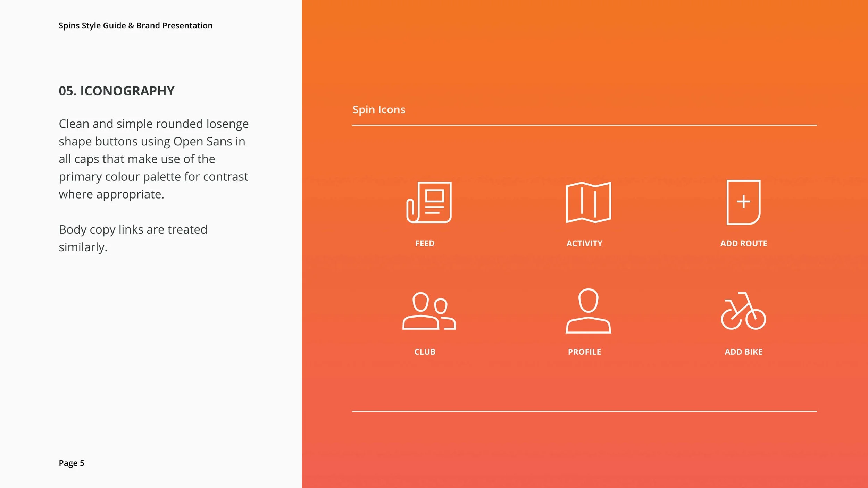868x488 pixels.
Task: Select the FEED label text
Action: (x=425, y=243)
